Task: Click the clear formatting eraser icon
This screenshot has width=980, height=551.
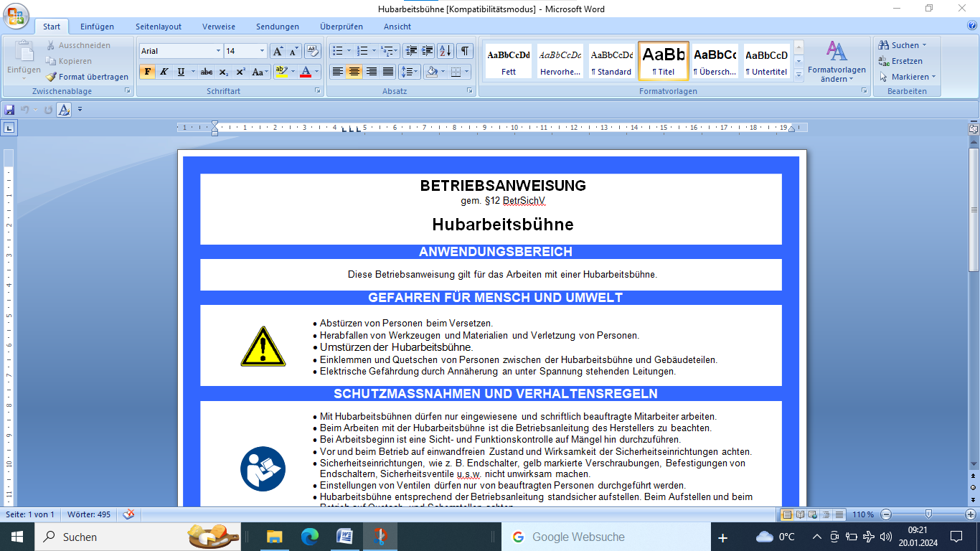Action: pos(312,51)
